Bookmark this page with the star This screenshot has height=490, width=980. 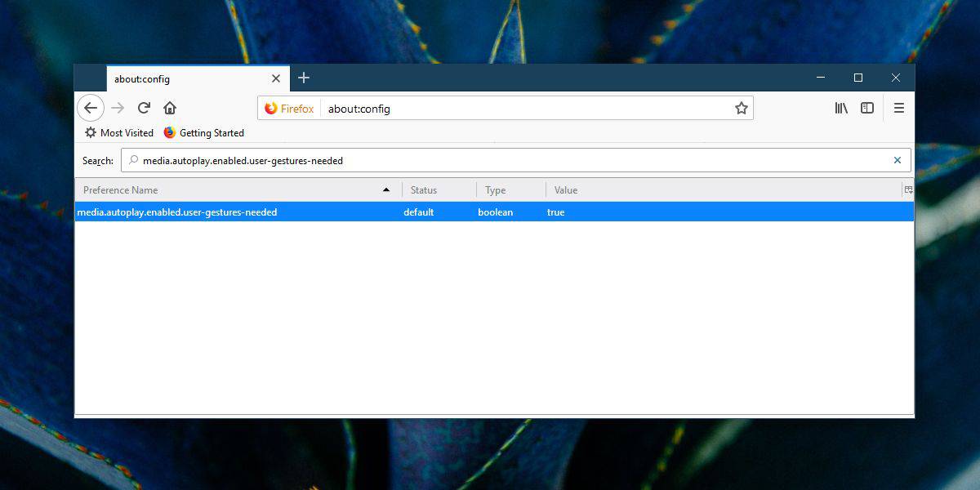coord(741,107)
